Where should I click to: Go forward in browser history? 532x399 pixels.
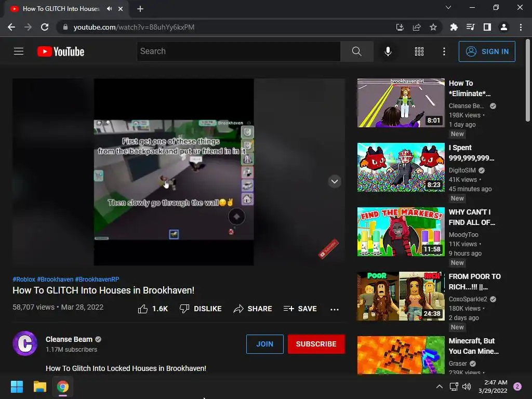(28, 27)
